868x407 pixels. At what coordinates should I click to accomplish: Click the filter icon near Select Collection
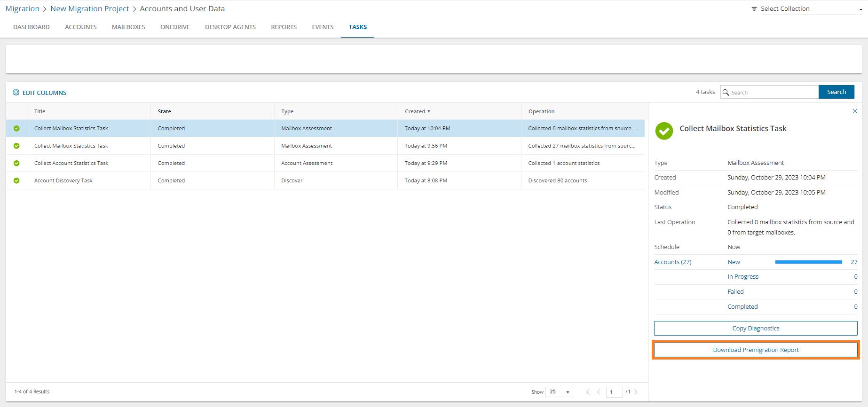click(x=754, y=9)
